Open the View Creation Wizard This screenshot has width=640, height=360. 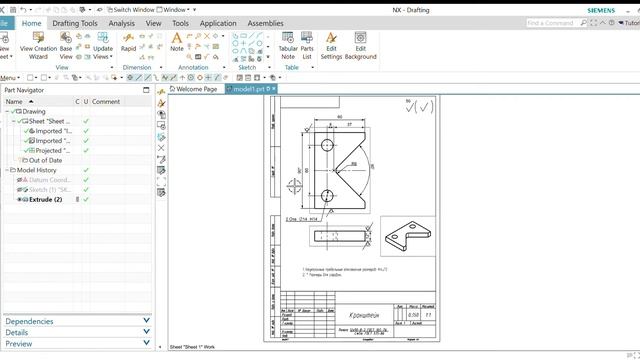(38, 46)
